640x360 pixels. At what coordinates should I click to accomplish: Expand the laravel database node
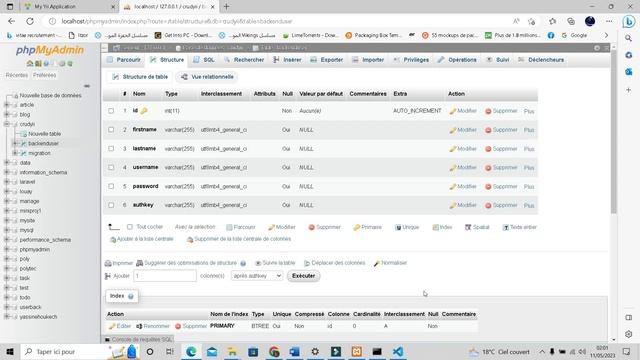[x=7, y=182]
